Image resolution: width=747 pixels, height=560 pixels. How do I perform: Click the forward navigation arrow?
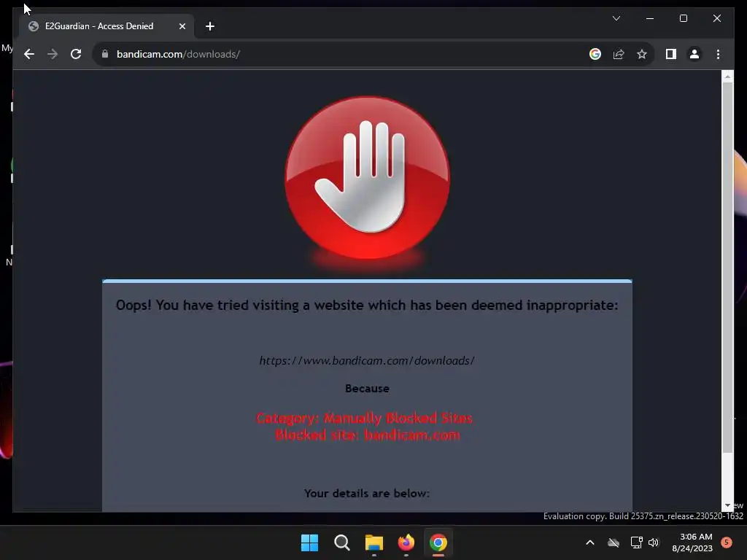(x=53, y=54)
